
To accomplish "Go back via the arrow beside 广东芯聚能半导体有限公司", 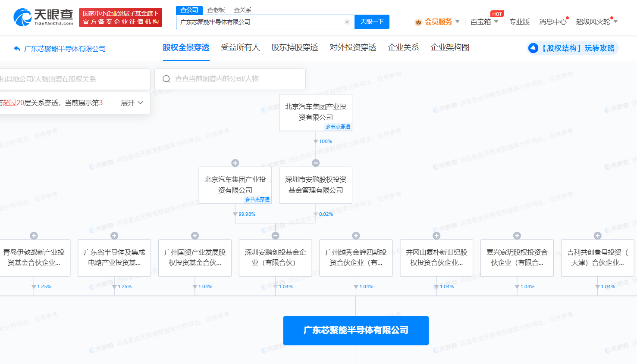I will (x=17, y=49).
